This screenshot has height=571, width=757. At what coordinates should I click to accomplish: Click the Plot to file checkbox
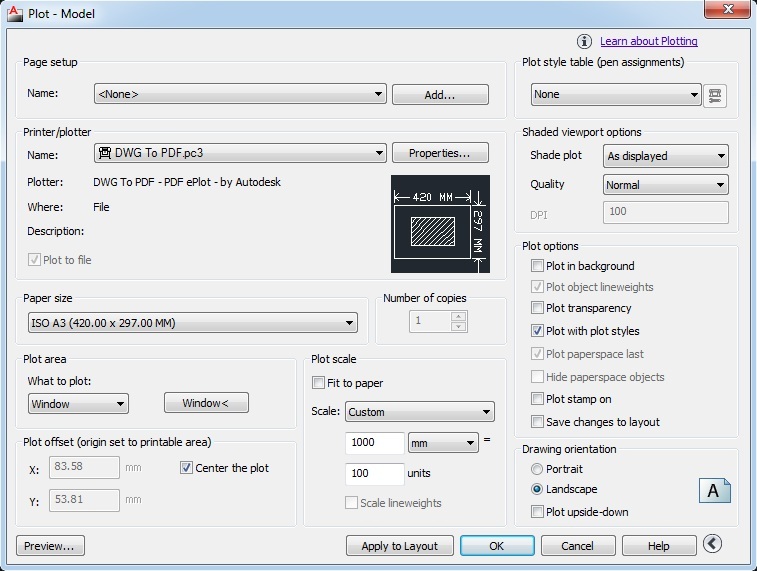[x=34, y=260]
